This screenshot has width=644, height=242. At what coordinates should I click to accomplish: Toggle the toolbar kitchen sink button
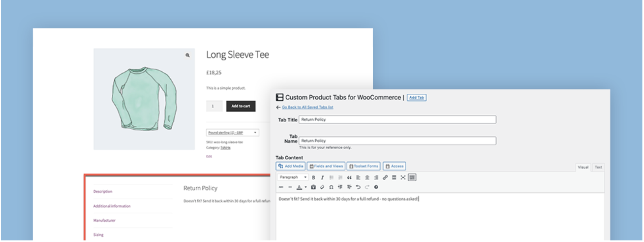click(x=412, y=178)
